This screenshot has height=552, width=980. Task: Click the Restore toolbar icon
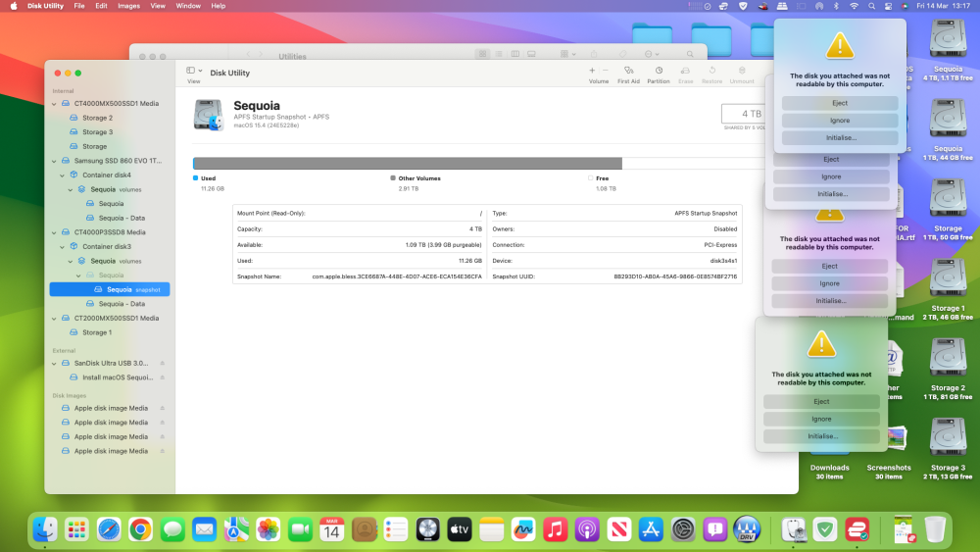tap(711, 71)
